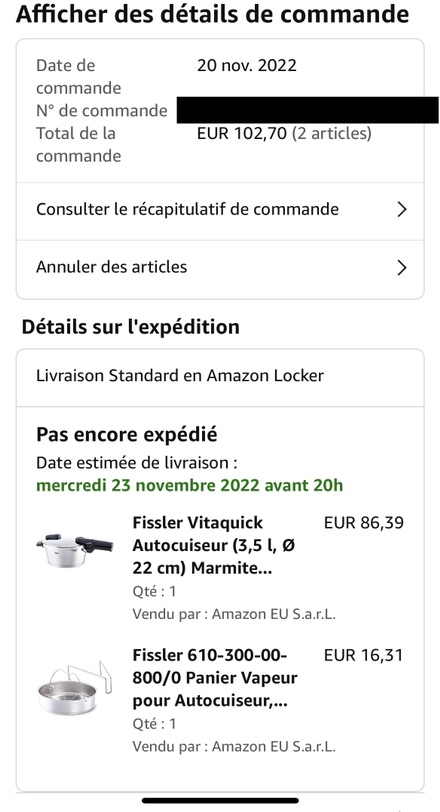Tap the Détails sur l'expédition heading
The image size is (440, 812).
click(130, 327)
